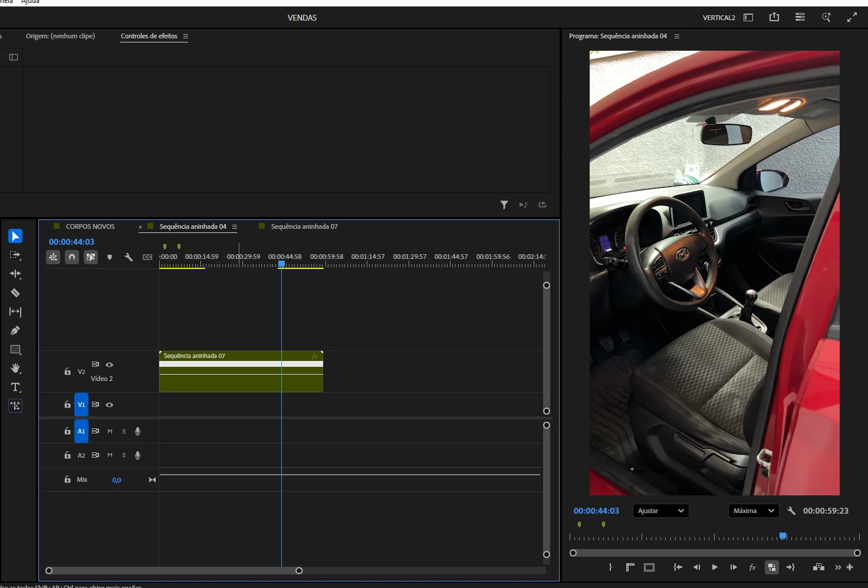Add a marker in the timeline toolbar
868x588 pixels.
(110, 257)
